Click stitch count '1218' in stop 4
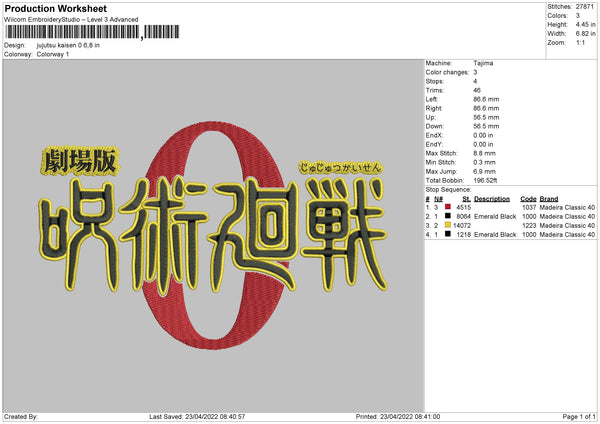The height and width of the screenshot is (424, 600). [x=463, y=235]
